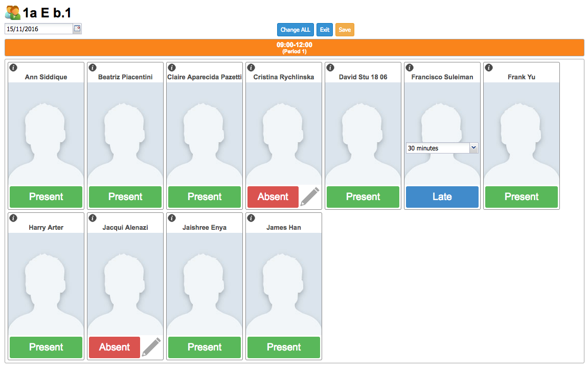The height and width of the screenshot is (372, 588).
Task: Open info icon for Frank Yu
Action: 489,67
